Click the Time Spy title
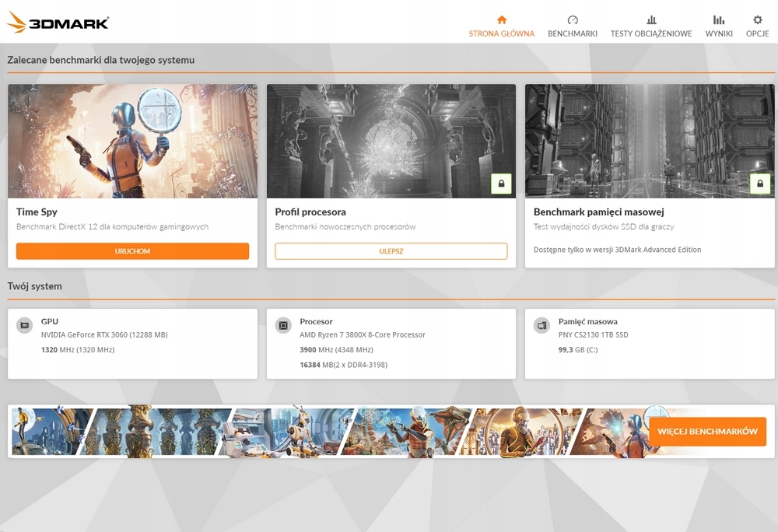778x532 pixels. pyautogui.click(x=37, y=212)
